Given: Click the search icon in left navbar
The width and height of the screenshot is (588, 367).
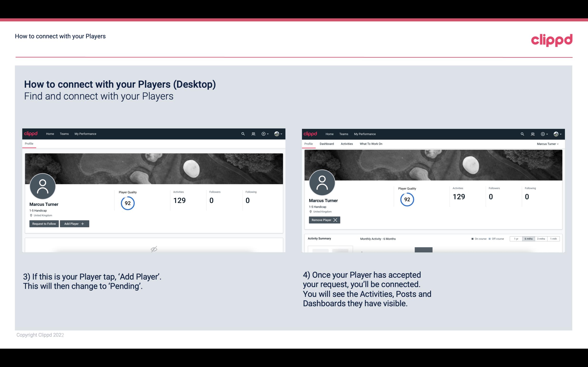Looking at the screenshot, I should coord(243,133).
